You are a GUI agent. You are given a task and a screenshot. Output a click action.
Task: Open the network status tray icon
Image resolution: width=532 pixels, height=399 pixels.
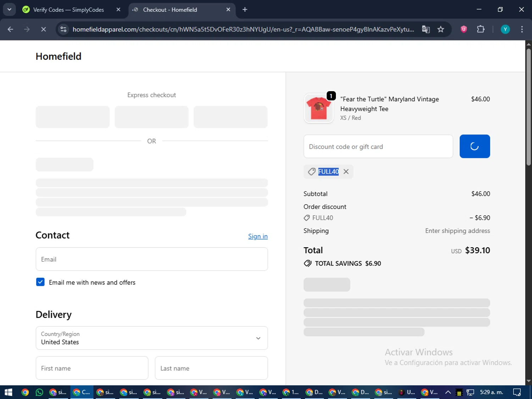point(470,392)
